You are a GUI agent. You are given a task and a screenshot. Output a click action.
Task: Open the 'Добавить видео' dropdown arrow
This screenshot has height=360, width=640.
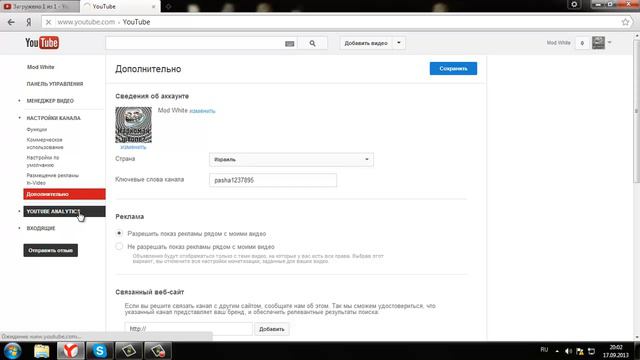[399, 43]
